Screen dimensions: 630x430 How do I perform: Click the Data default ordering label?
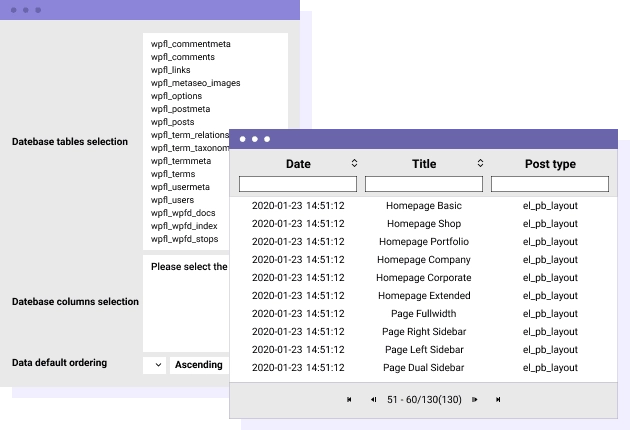[x=59, y=362]
